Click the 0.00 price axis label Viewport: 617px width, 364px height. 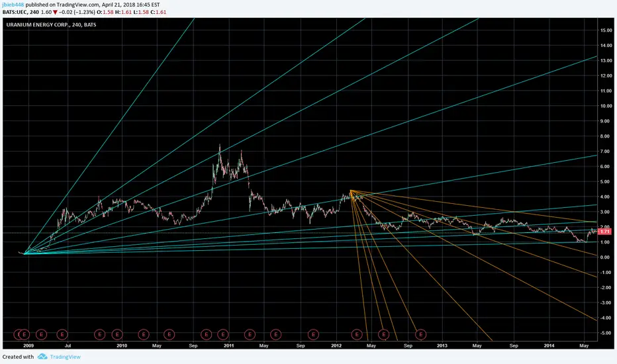click(606, 257)
